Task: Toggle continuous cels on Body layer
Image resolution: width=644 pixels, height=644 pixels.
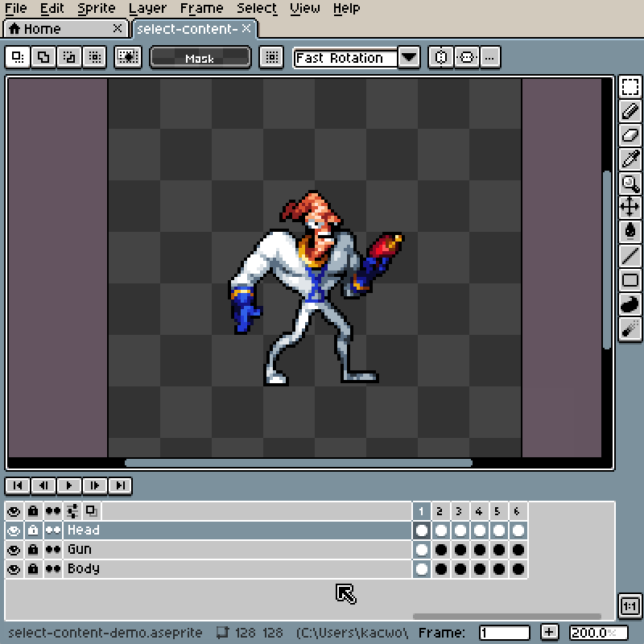Action: point(53,569)
